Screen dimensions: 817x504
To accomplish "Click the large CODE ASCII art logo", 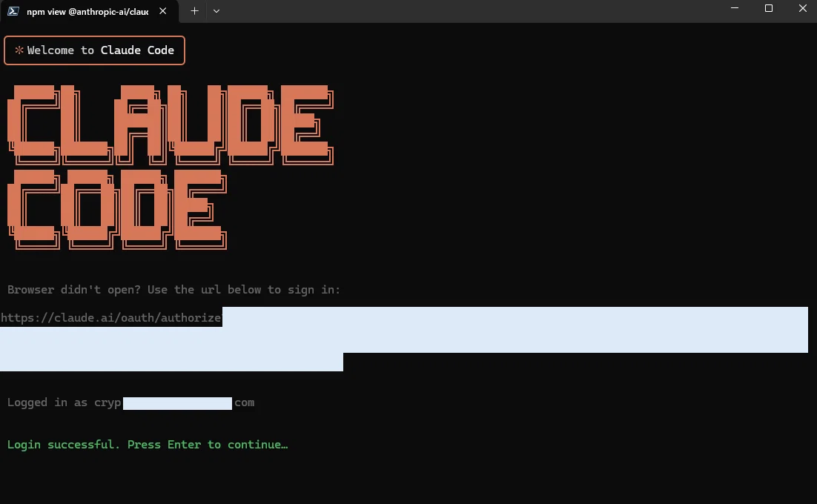I will coord(116,209).
